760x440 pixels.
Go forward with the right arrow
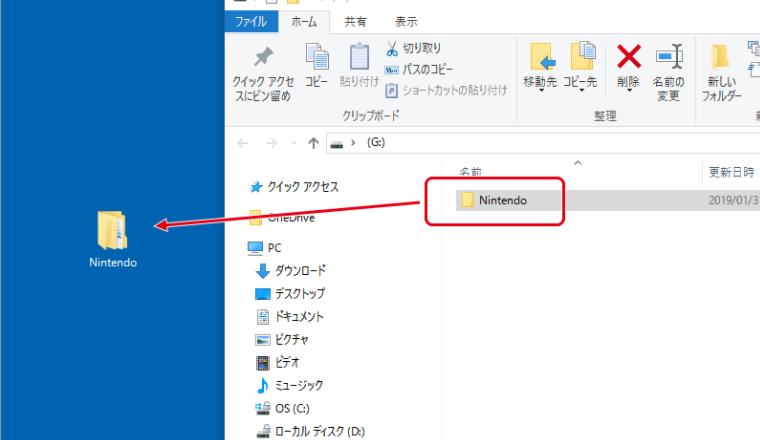tap(271, 143)
